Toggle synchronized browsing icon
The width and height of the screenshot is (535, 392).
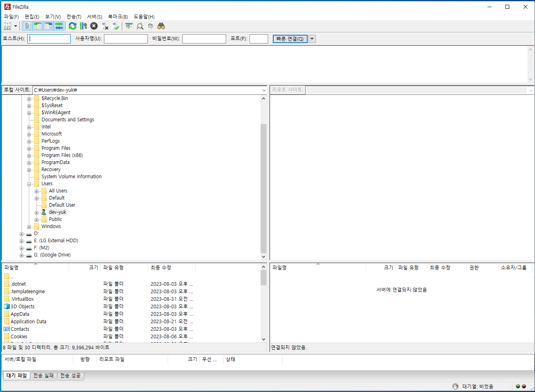click(x=150, y=26)
